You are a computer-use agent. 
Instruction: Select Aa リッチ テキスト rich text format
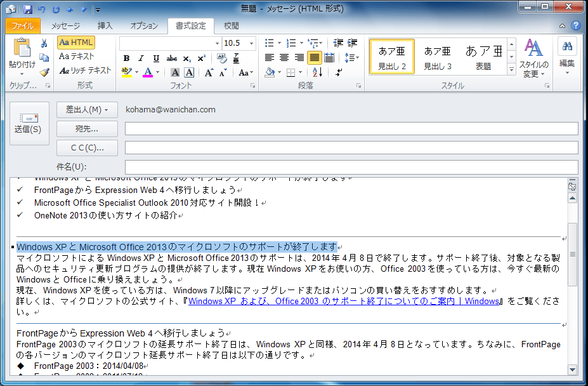coord(85,70)
